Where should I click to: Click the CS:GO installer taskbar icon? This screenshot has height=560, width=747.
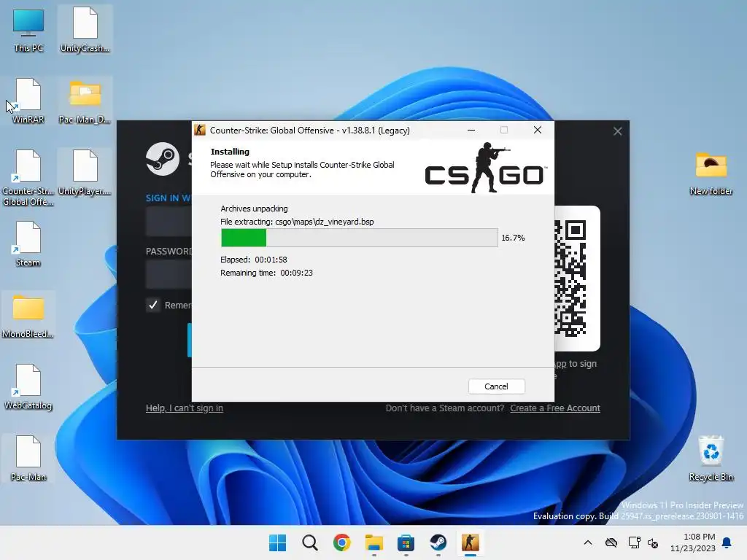point(471,542)
